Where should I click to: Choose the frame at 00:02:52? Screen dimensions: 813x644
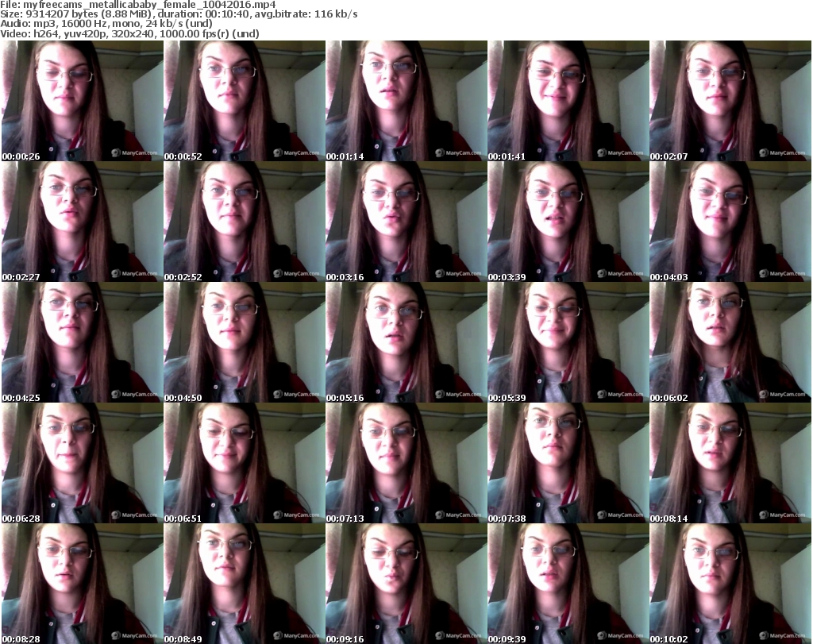(245, 222)
